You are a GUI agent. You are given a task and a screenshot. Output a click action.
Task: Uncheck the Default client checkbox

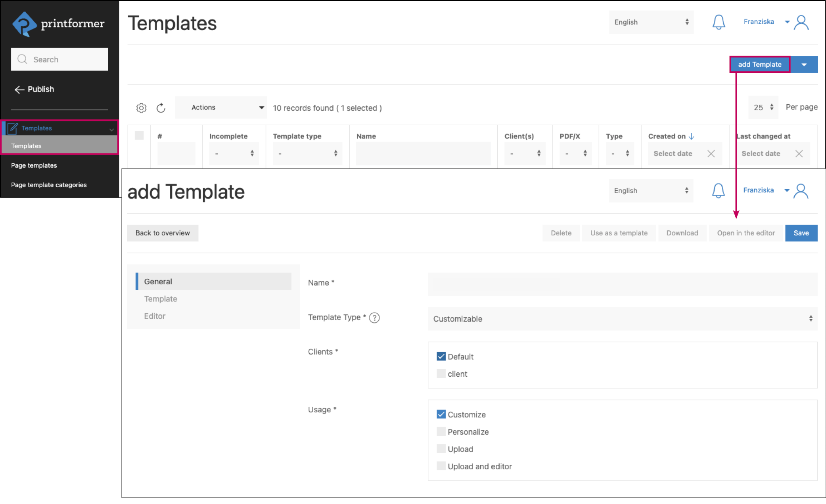point(441,356)
